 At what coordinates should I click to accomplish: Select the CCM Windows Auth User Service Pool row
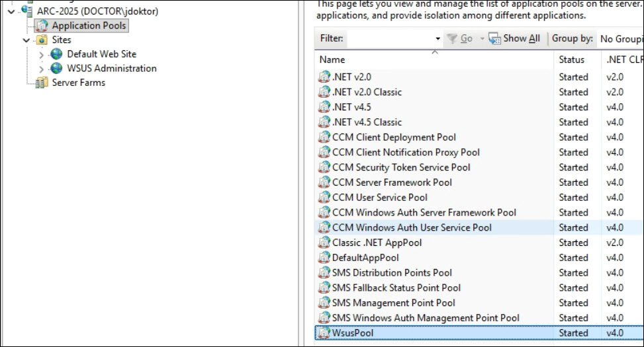(412, 227)
